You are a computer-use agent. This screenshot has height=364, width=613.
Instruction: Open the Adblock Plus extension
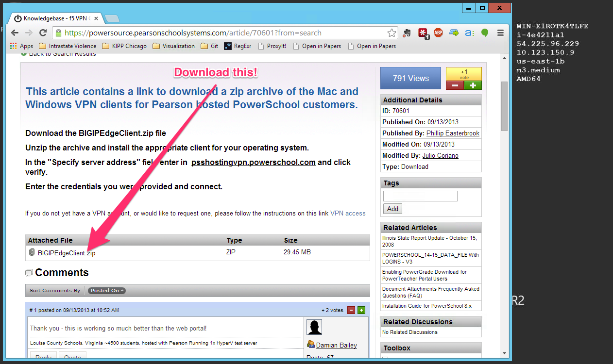[x=438, y=33]
